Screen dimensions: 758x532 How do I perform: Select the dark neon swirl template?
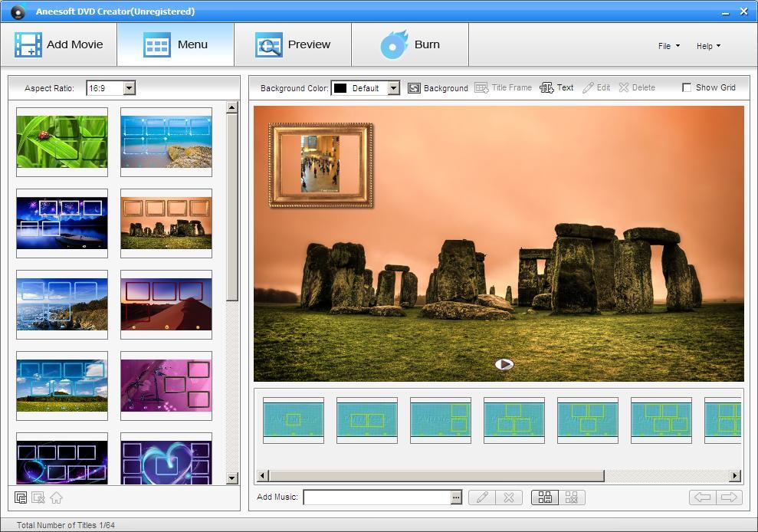(62, 458)
